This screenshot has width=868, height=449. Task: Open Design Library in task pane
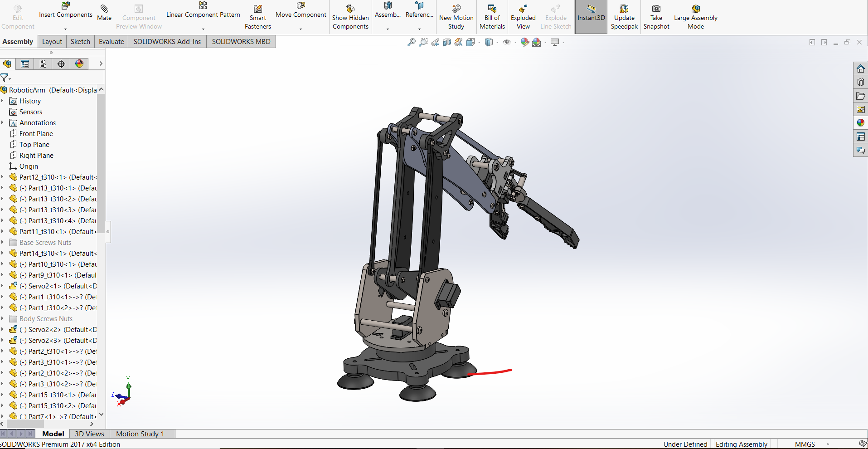click(861, 82)
